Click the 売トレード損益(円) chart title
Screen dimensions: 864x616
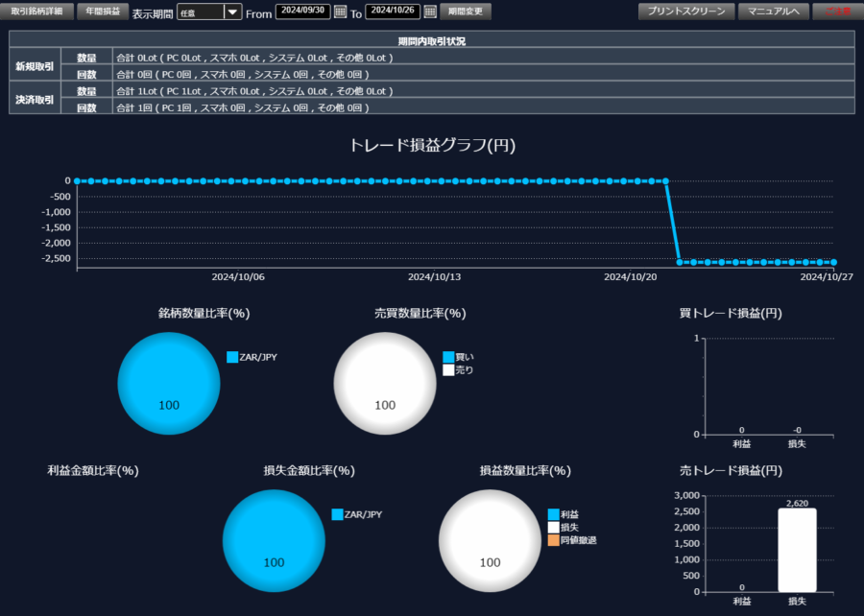tap(731, 471)
